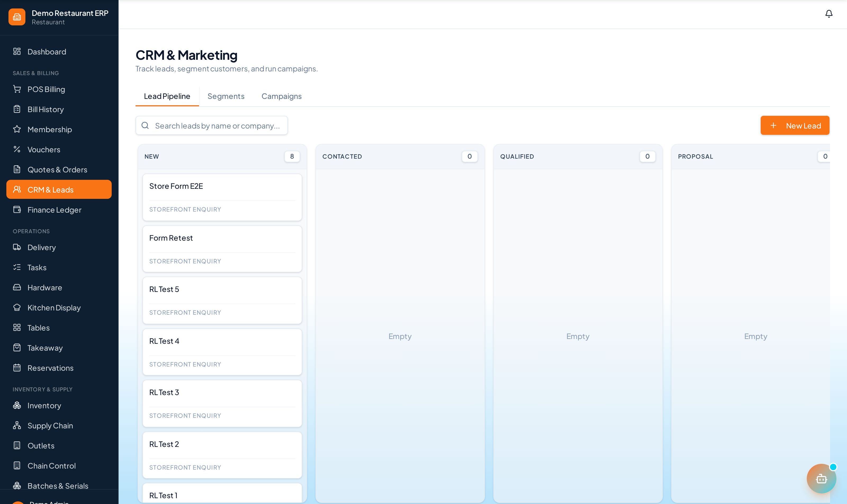Screen dimensions: 847x504
Task: Open the notifications bell
Action: click(829, 13)
